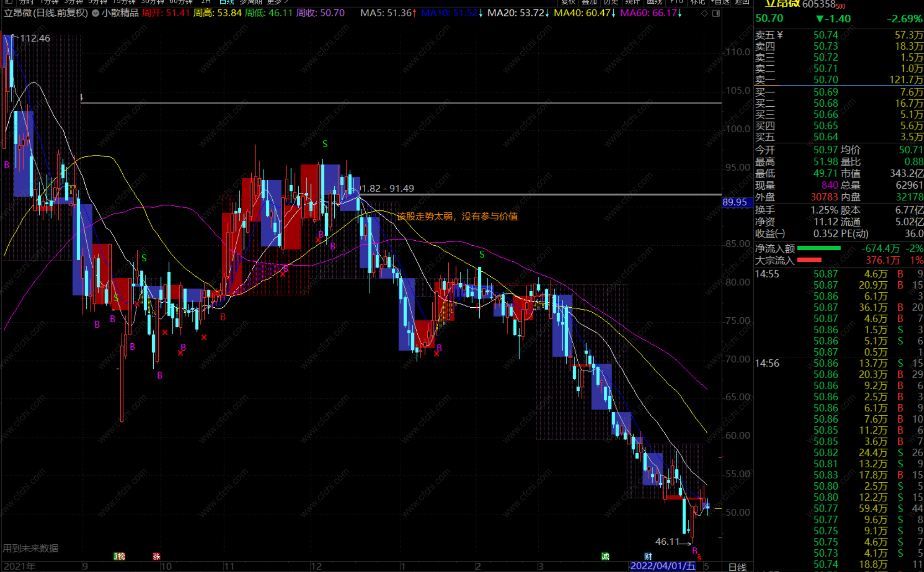Click the diamond icon beside MA60
The image size is (924, 572).
(705, 13)
